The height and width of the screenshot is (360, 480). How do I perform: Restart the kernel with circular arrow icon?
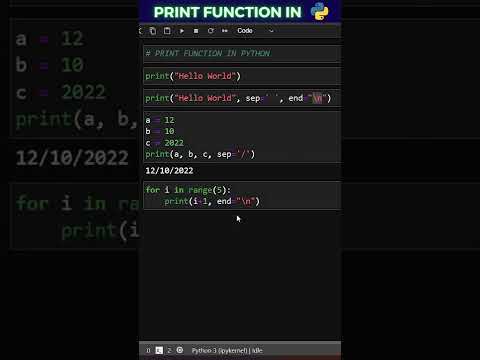tap(210, 31)
